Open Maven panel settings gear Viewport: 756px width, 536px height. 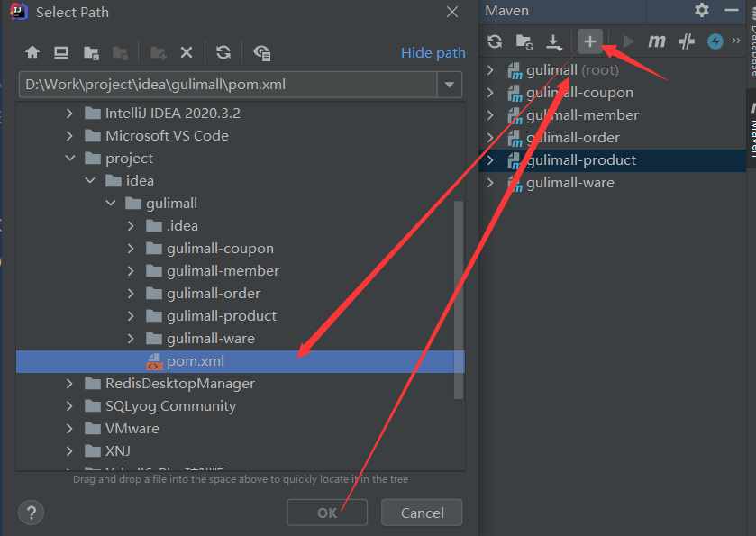tap(702, 10)
